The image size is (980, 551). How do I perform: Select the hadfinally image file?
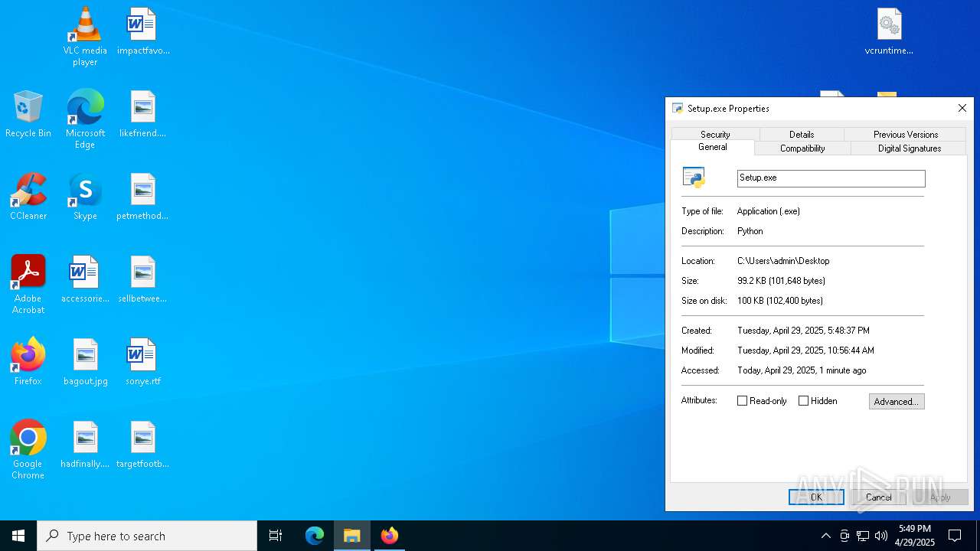[85, 444]
